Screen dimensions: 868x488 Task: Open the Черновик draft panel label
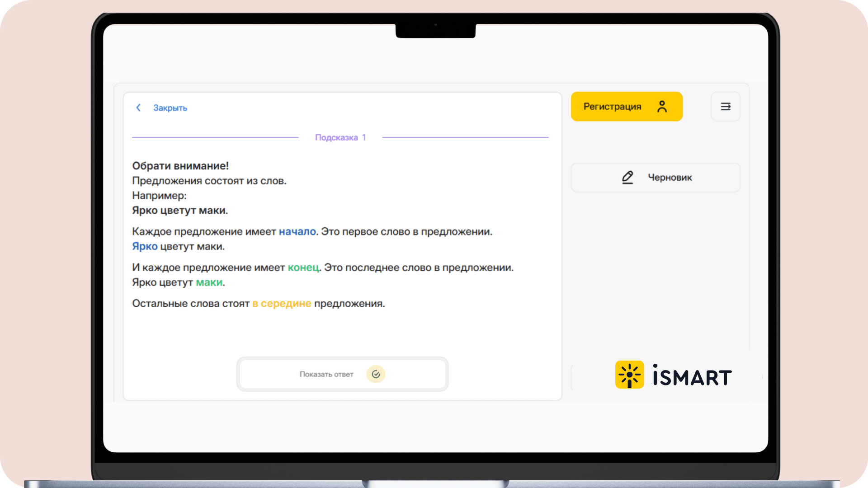(670, 178)
